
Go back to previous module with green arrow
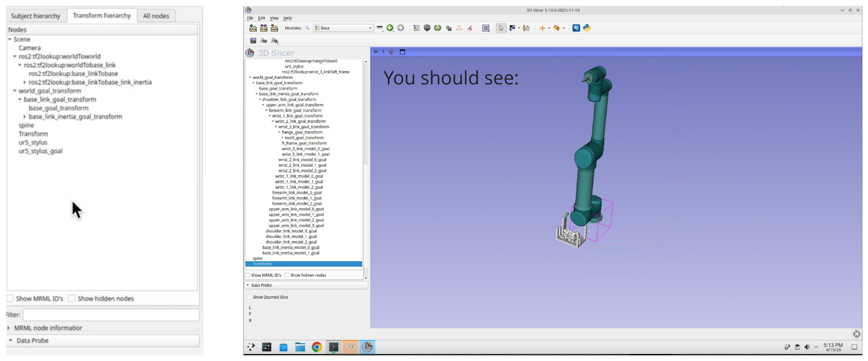tap(390, 28)
